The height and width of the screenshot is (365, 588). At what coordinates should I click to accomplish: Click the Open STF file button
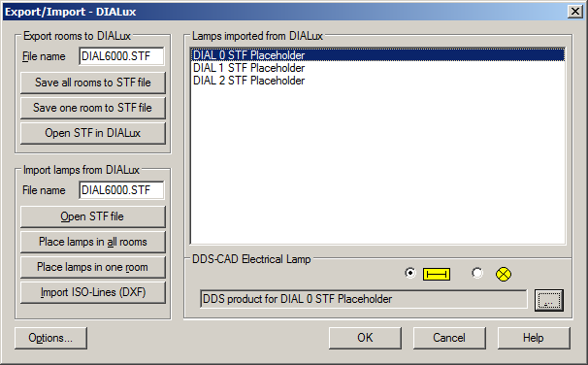pyautogui.click(x=92, y=216)
